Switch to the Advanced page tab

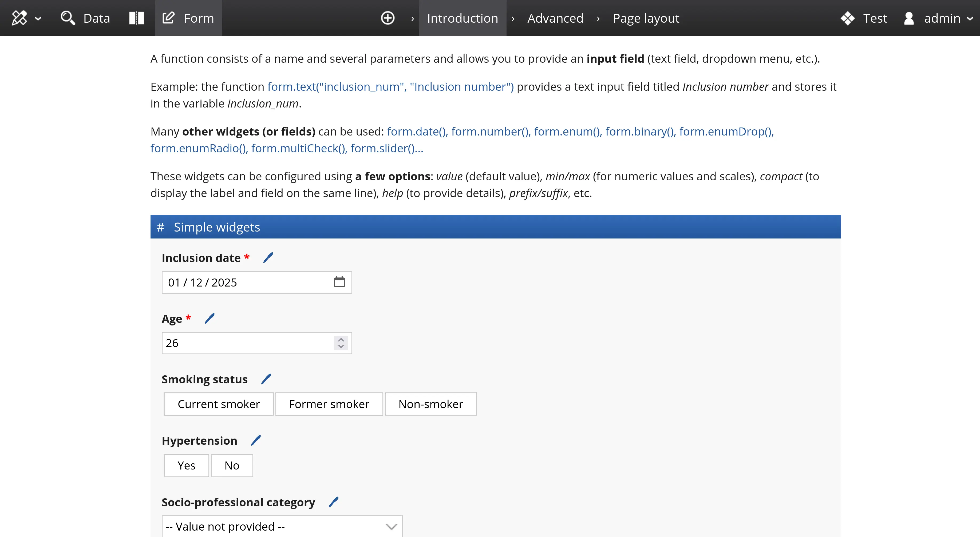pos(555,18)
